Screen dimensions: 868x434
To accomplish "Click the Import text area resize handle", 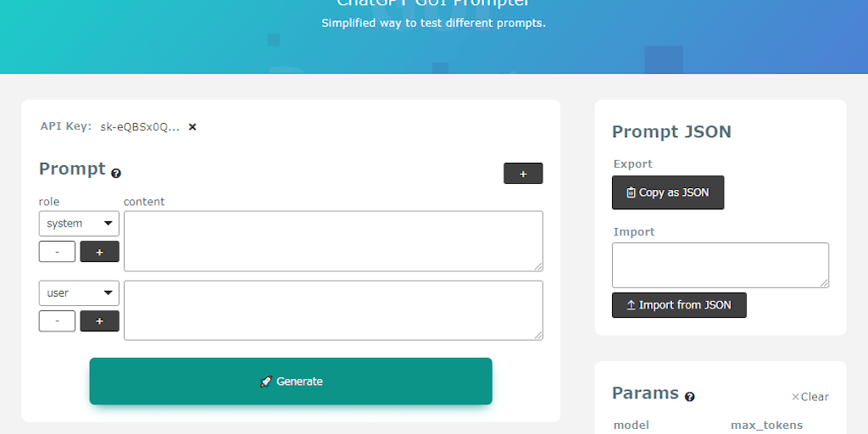I will 824,283.
